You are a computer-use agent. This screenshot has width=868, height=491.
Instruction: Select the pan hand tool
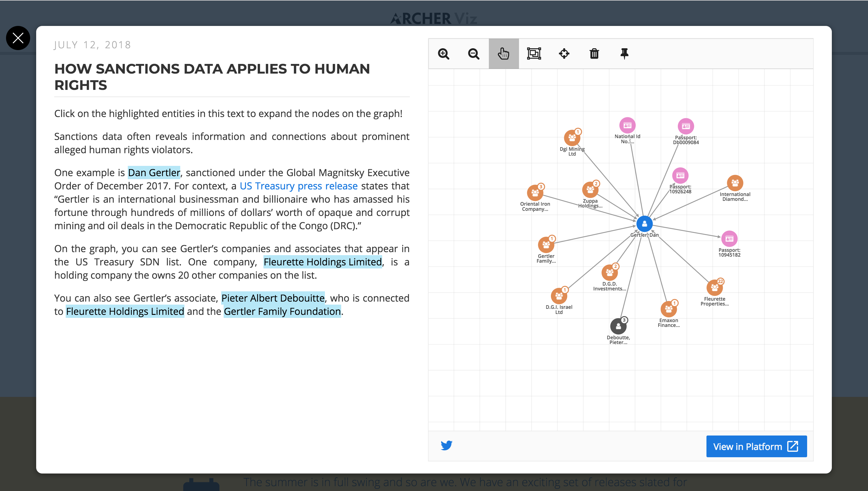[503, 54]
